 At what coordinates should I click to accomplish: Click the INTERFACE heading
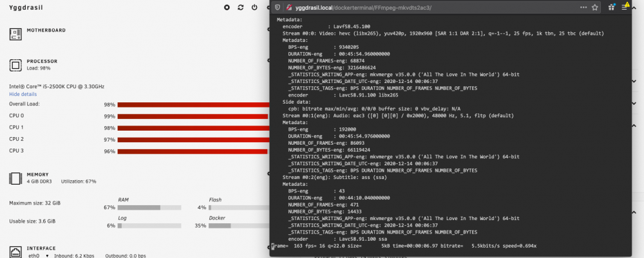(41, 248)
